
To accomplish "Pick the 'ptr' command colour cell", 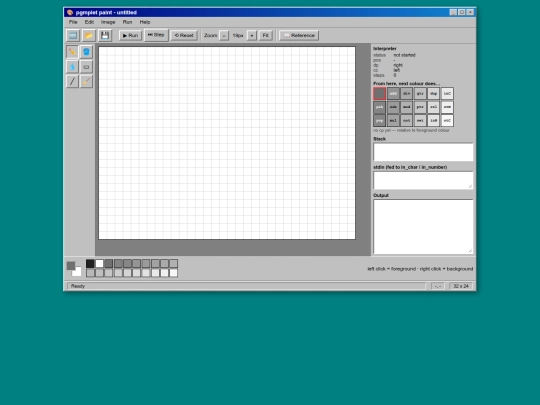I will (x=420, y=107).
